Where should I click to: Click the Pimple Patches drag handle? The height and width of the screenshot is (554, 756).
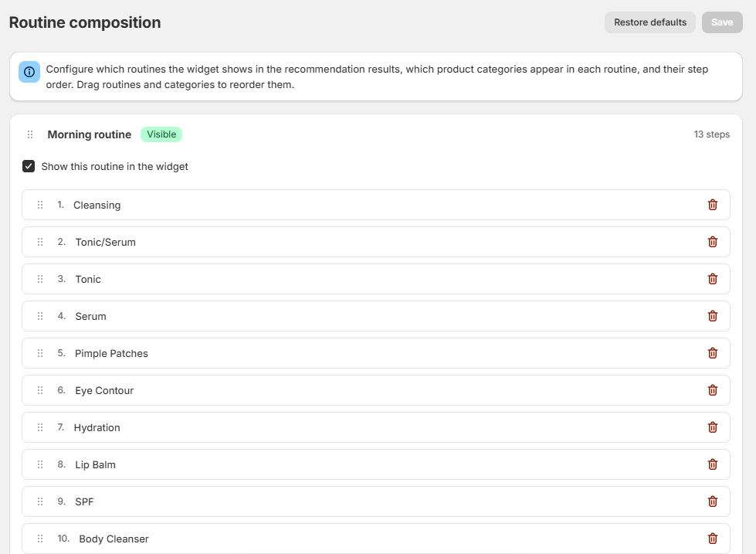pos(40,353)
